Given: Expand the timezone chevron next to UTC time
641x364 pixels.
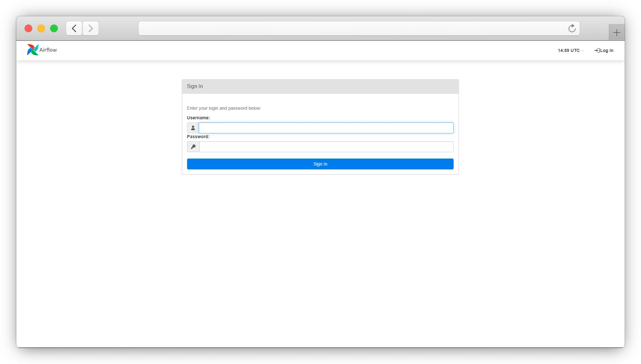Looking at the screenshot, I should (583, 50).
